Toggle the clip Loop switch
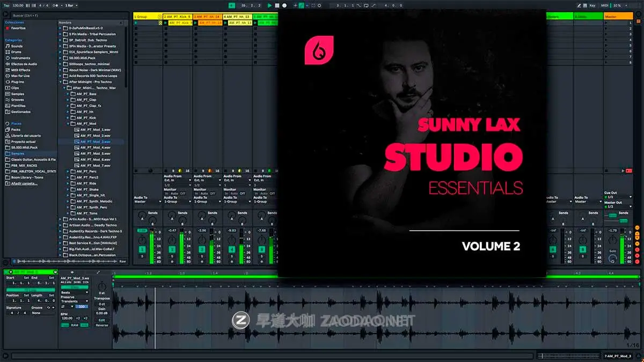This screenshot has height=362, width=644. coord(30,290)
